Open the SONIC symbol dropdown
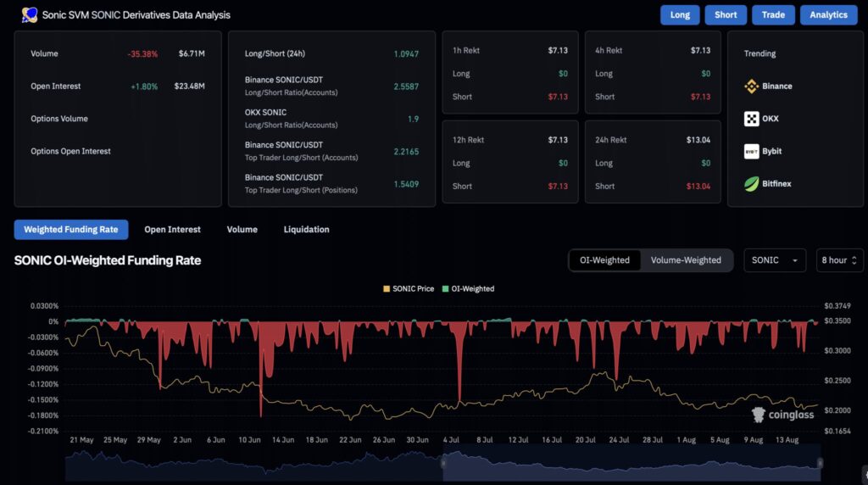Screen dimensions: 868x485 [774, 260]
